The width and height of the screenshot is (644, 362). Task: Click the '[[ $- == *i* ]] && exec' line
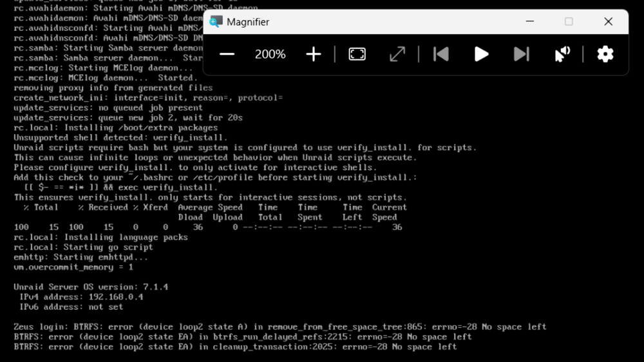click(121, 187)
